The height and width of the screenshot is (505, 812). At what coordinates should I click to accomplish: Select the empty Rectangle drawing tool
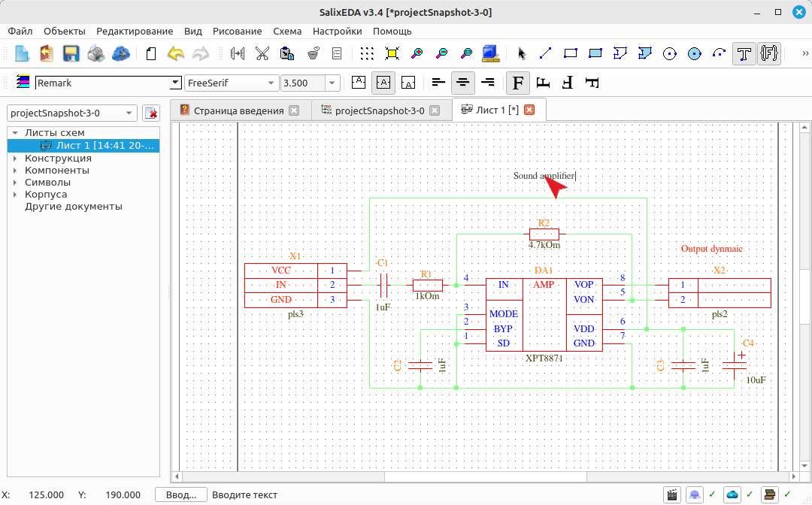[x=570, y=53]
